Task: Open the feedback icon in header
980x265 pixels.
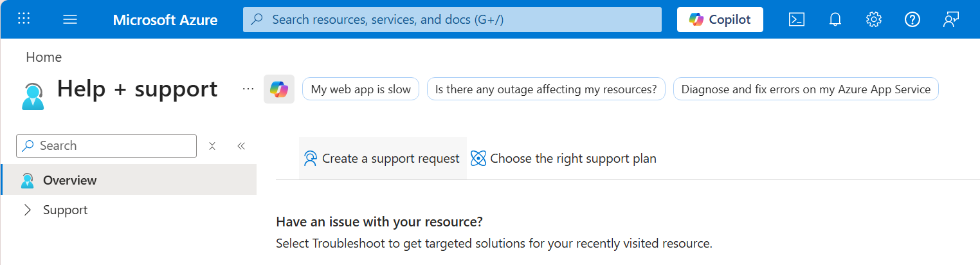Action: click(951, 19)
